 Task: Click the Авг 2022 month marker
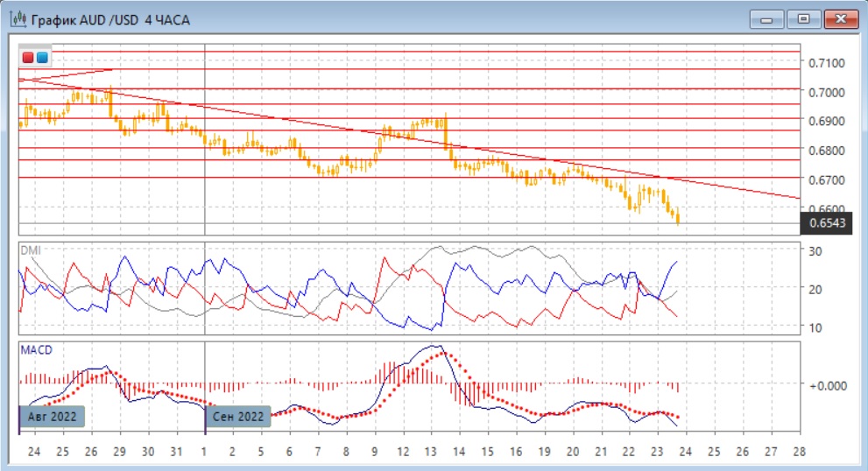click(x=53, y=417)
